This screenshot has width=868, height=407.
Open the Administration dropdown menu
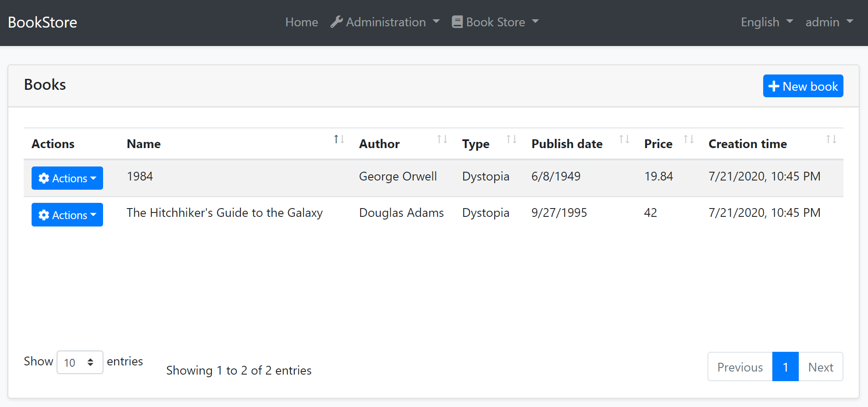[x=385, y=22]
